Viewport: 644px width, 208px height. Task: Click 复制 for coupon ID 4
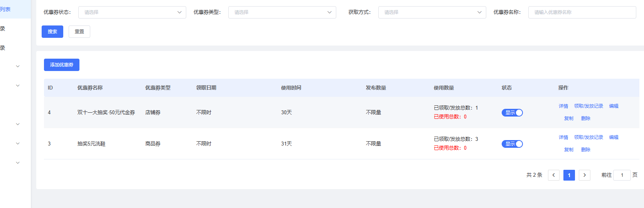click(569, 118)
